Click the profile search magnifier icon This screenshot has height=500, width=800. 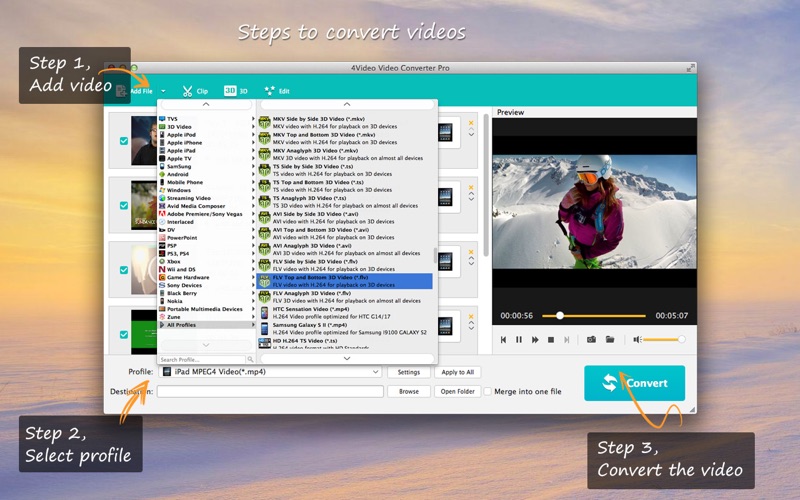(x=251, y=360)
